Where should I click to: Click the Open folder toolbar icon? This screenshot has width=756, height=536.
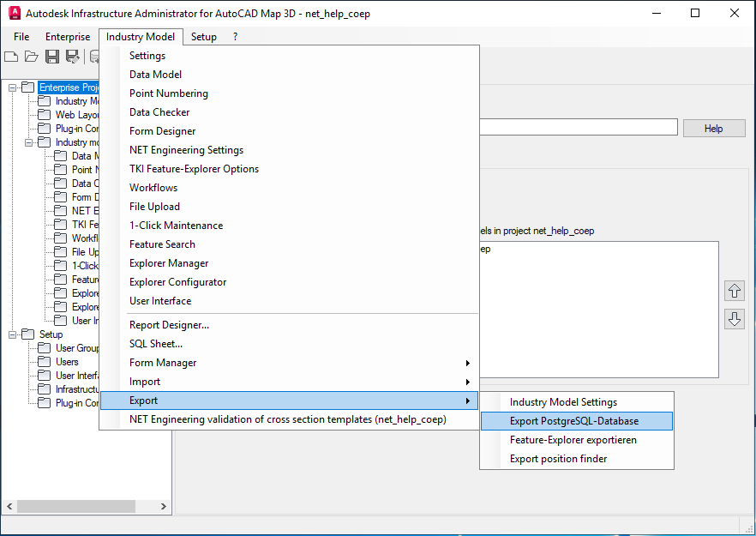coord(32,57)
